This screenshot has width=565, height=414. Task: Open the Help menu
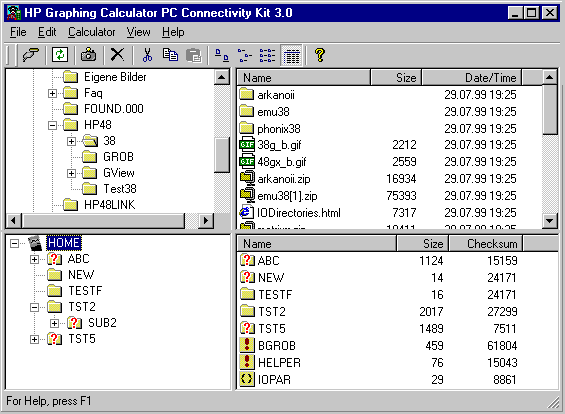point(173,32)
